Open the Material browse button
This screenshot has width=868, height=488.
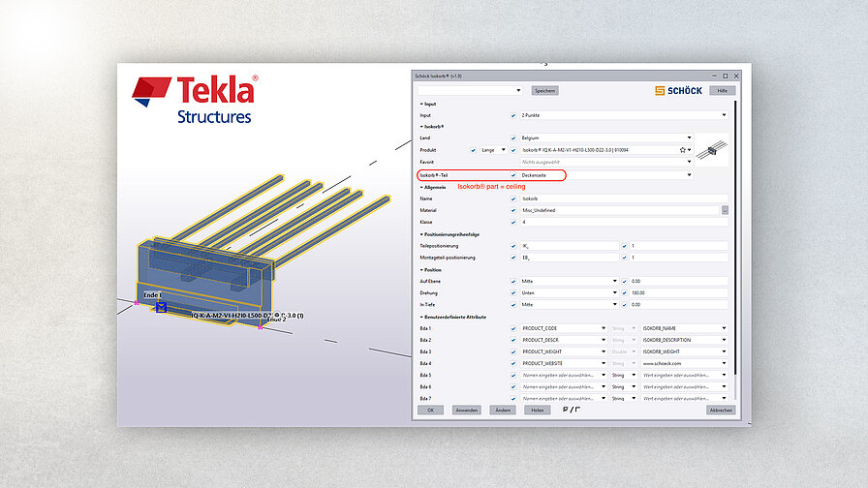725,210
